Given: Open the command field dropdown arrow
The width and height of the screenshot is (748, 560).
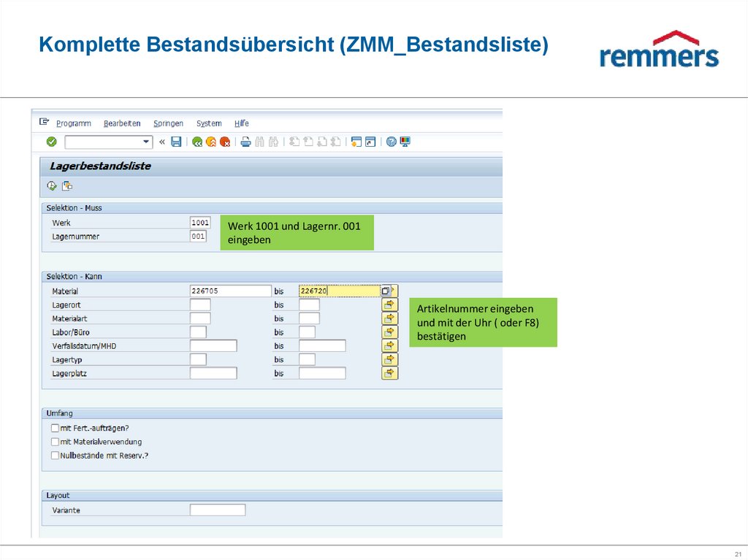Looking at the screenshot, I should click(x=146, y=141).
